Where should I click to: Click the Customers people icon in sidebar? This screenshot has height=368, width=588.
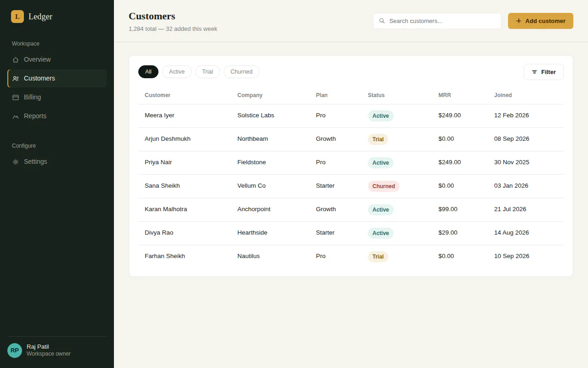[16, 79]
